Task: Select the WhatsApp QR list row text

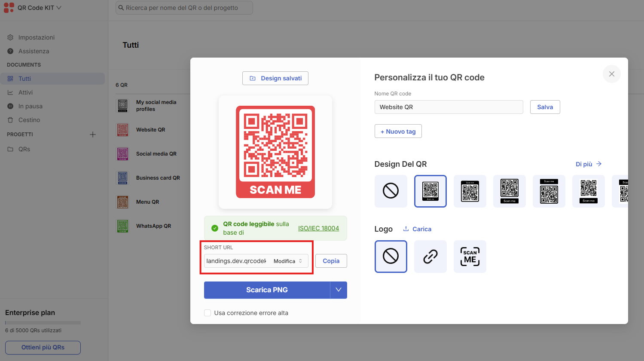Action: pyautogui.click(x=153, y=226)
